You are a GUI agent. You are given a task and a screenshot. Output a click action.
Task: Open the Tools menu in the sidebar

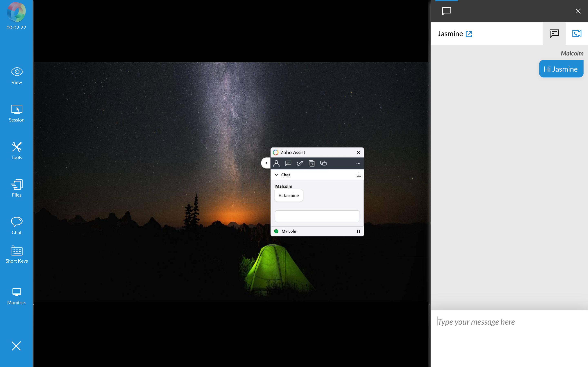[16, 150]
